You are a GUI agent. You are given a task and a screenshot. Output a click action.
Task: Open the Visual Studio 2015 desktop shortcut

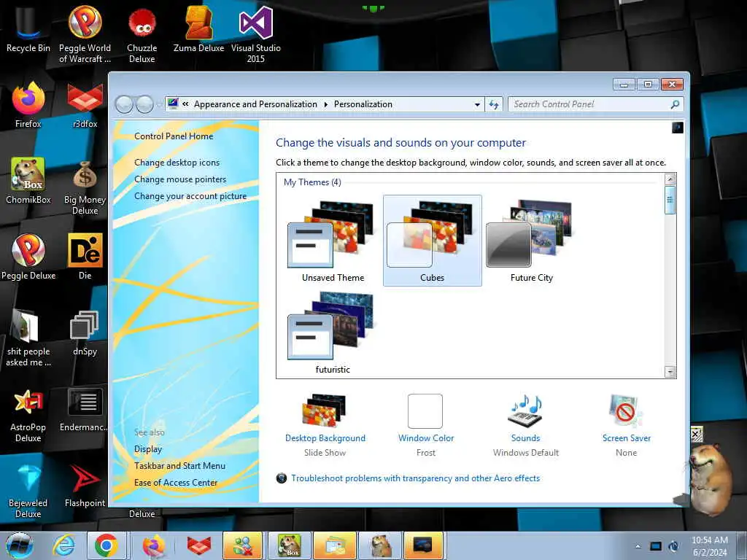tap(256, 34)
